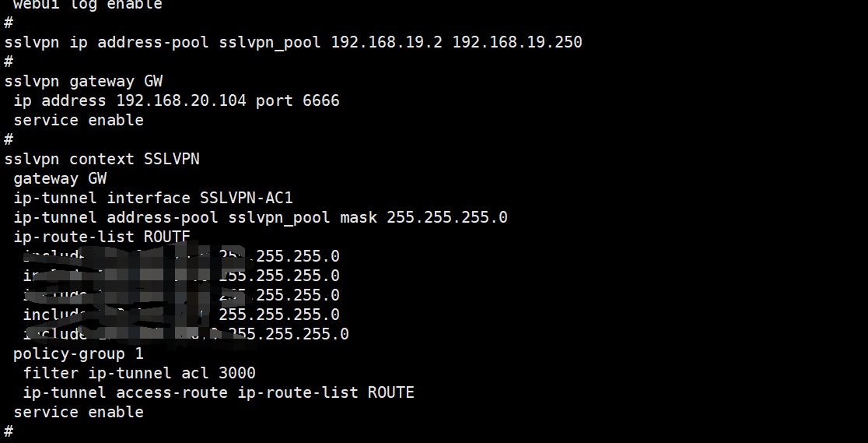Click the 'ip-route-list ROUTE' definition line

(101, 237)
